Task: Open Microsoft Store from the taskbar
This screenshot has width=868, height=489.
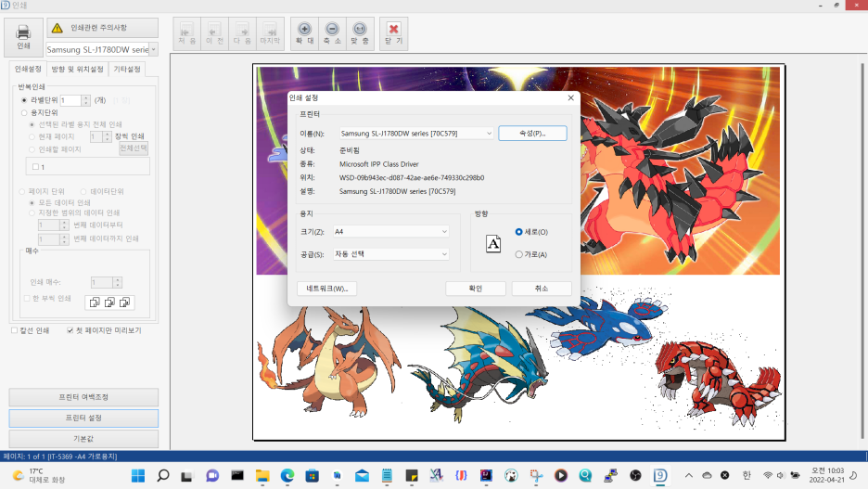Action: (313, 475)
